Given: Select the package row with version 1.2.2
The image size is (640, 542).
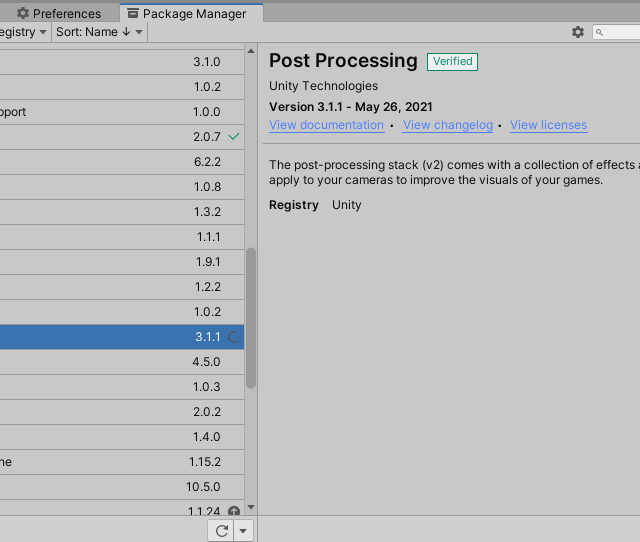Looking at the screenshot, I should point(122,287).
